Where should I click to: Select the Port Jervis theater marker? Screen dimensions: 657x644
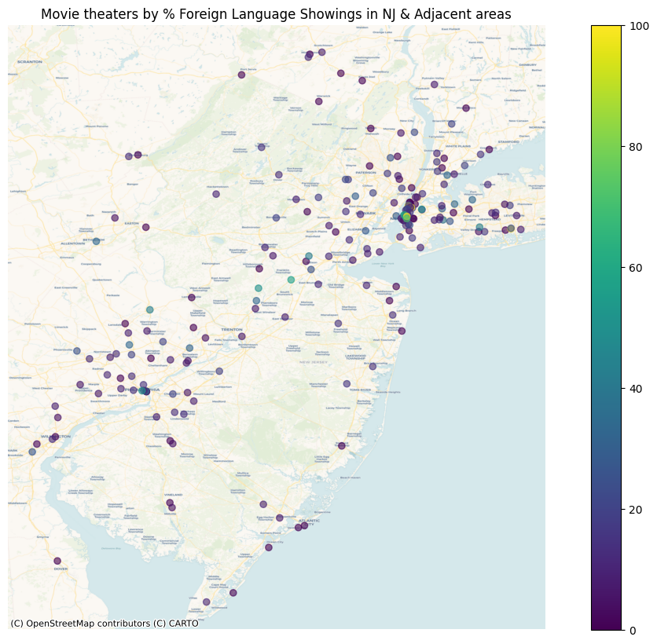(242, 75)
